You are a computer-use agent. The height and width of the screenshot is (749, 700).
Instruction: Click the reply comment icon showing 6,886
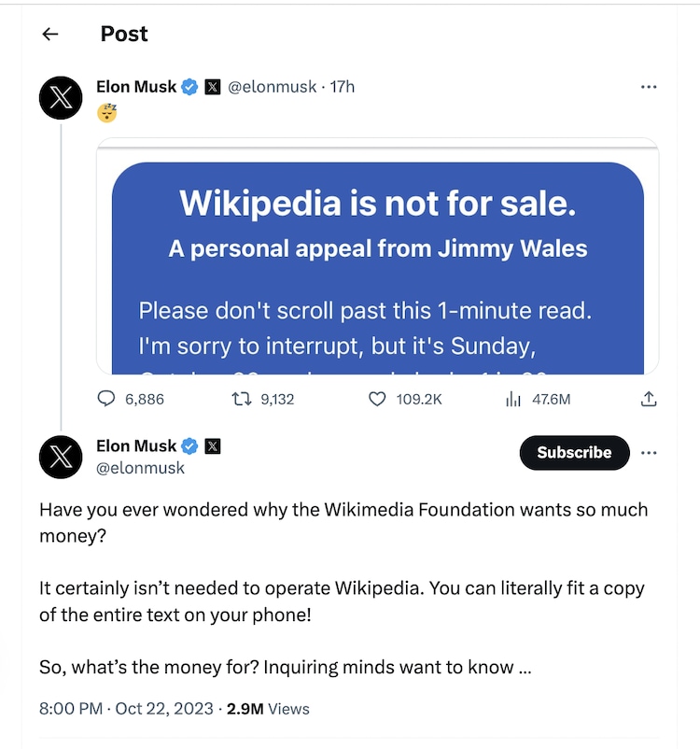(x=107, y=399)
